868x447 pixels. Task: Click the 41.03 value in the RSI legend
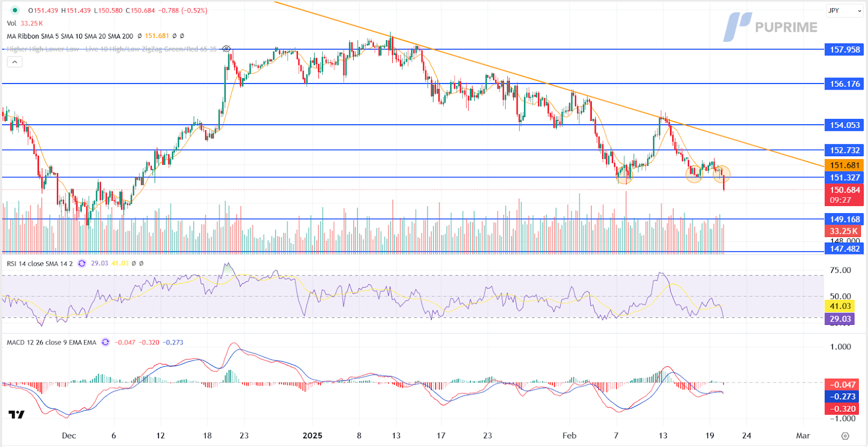pos(120,264)
